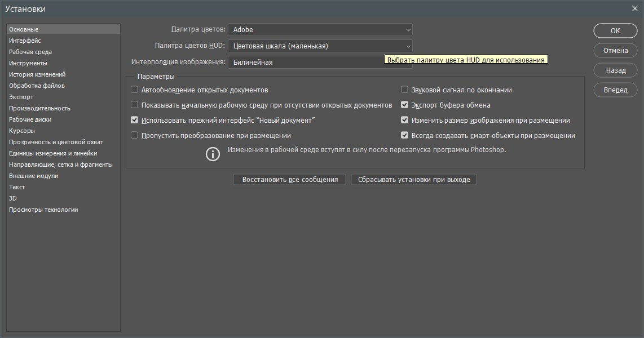Select Интерфейс in the sidebar
644x338 pixels.
tap(25, 41)
